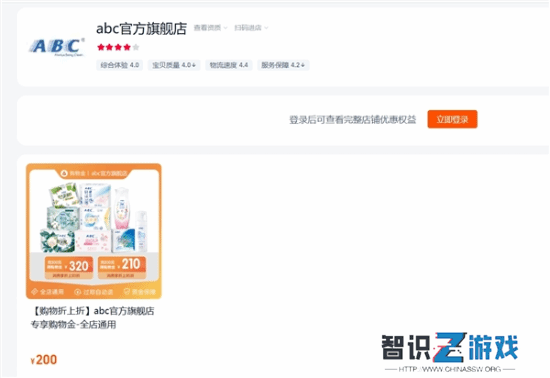Click the 立即登录 button
This screenshot has width=550, height=378.
452,119
